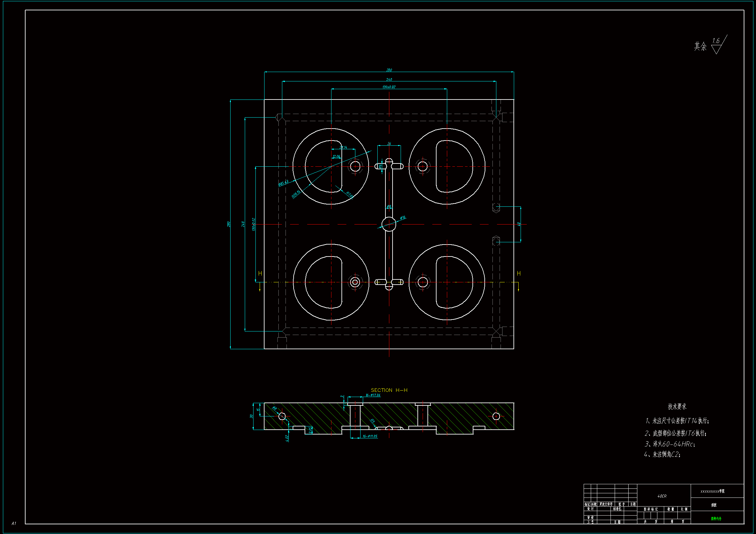Click the top-left ejector pin hole
This screenshot has height=534, width=756.
(355, 166)
